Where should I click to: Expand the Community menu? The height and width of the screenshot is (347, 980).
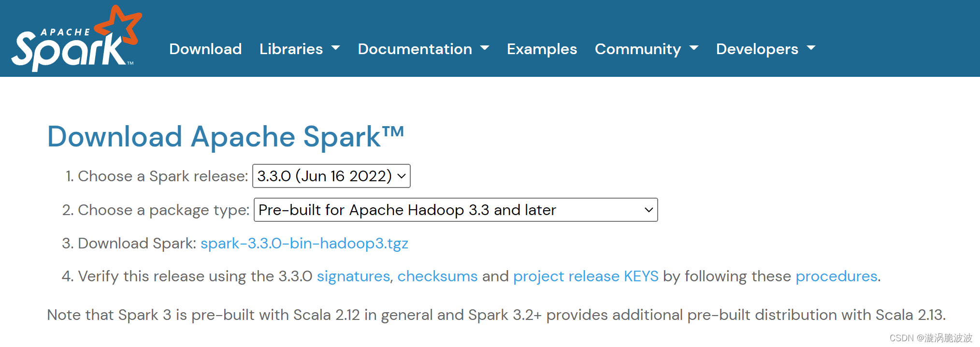point(647,49)
